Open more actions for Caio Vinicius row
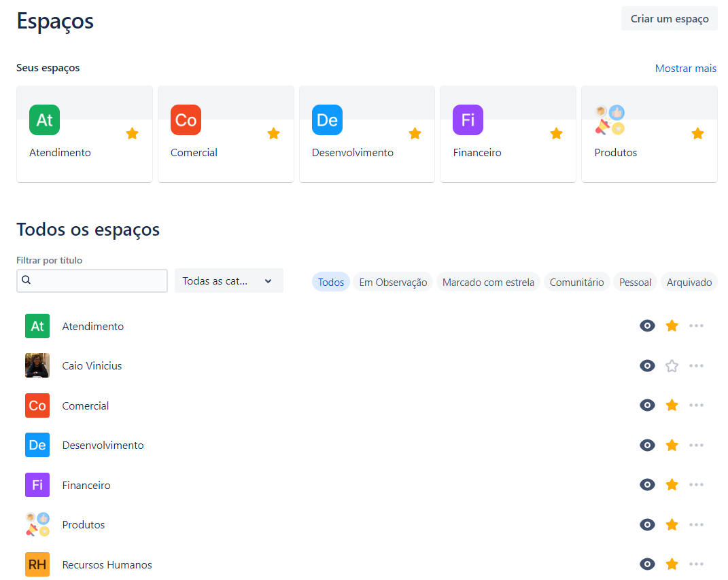Screen dimensions: 728x580 click(697, 365)
